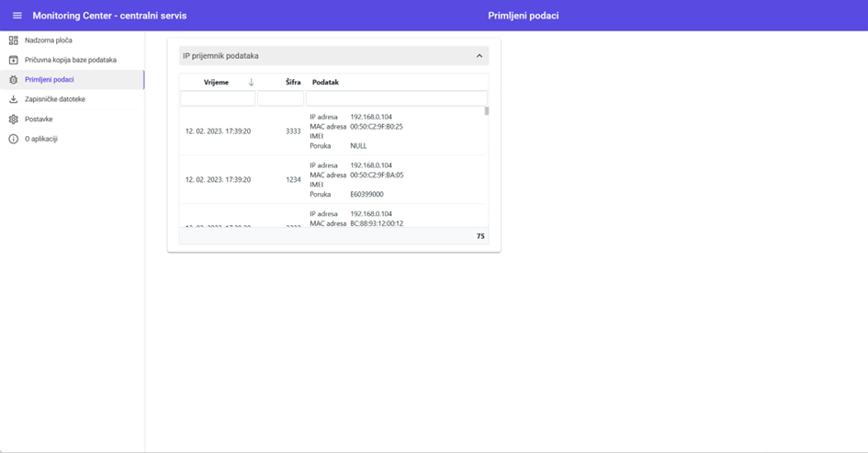Viewport: 868px width, 453px height.
Task: Collapse the IP prijemnik podataka panel
Action: pyautogui.click(x=479, y=56)
